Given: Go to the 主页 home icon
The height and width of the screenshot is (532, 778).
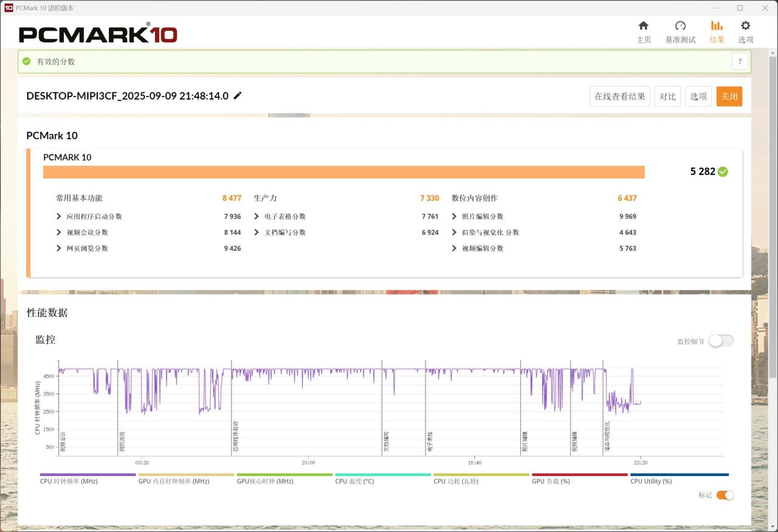Looking at the screenshot, I should coord(643,26).
